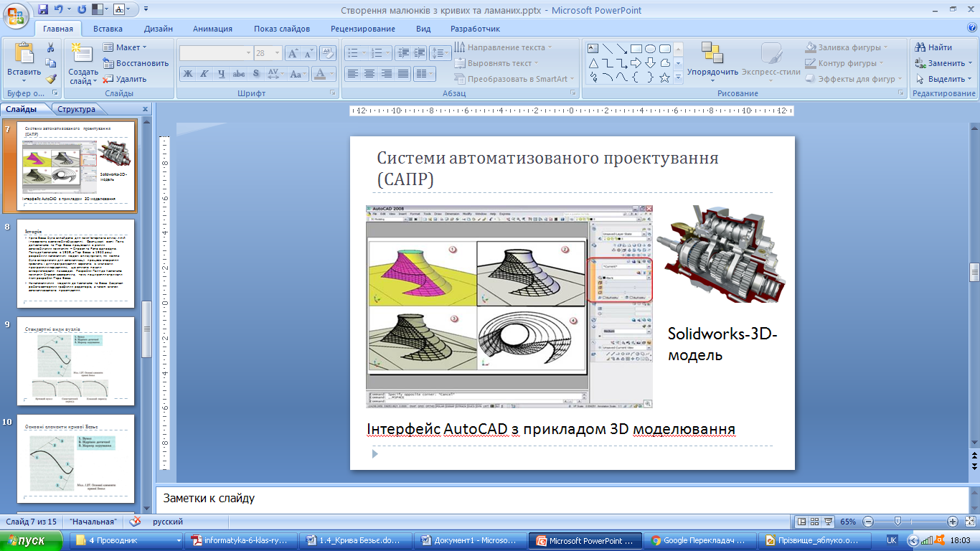Screen dimensions: 980x551
Task: Select the isosceles triangle shape
Action: pos(593,63)
